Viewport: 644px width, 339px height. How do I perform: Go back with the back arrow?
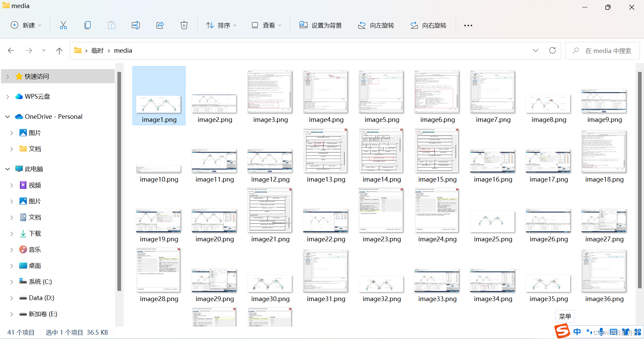pyautogui.click(x=11, y=51)
